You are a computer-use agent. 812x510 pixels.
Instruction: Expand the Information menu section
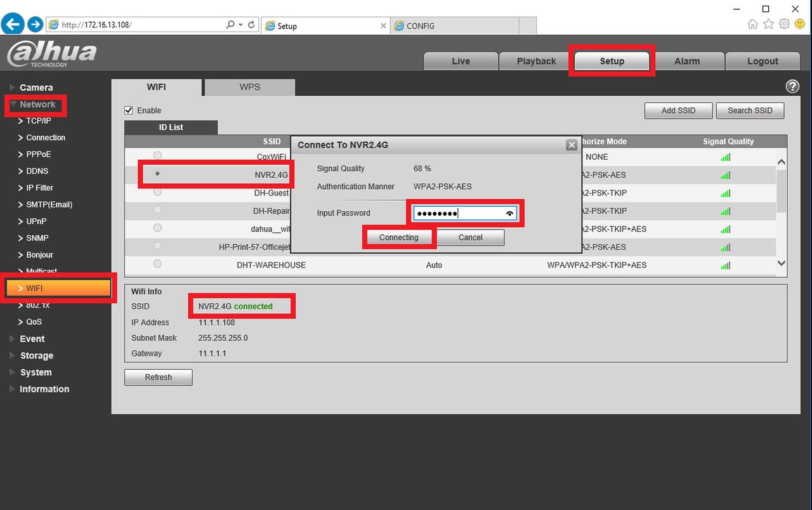[44, 389]
